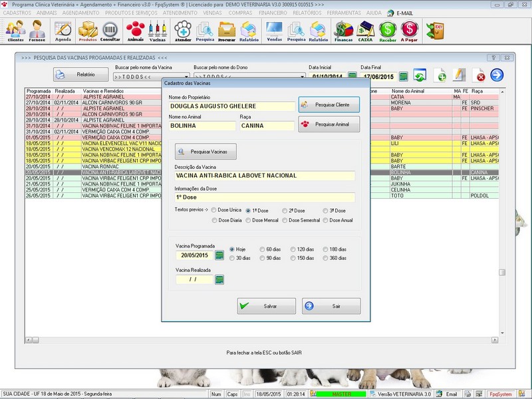Open the Agenda toolbar icon
This screenshot has height=399, width=532.
click(63, 31)
